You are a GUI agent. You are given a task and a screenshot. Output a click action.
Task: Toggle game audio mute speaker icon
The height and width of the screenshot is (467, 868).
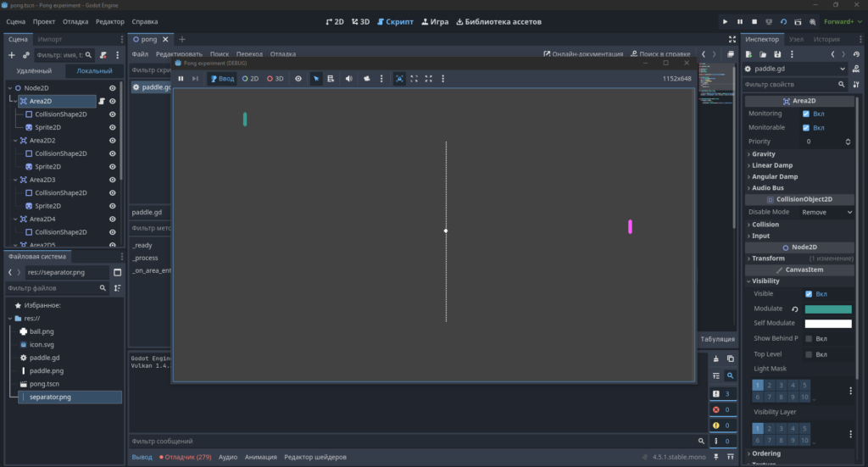[348, 79]
